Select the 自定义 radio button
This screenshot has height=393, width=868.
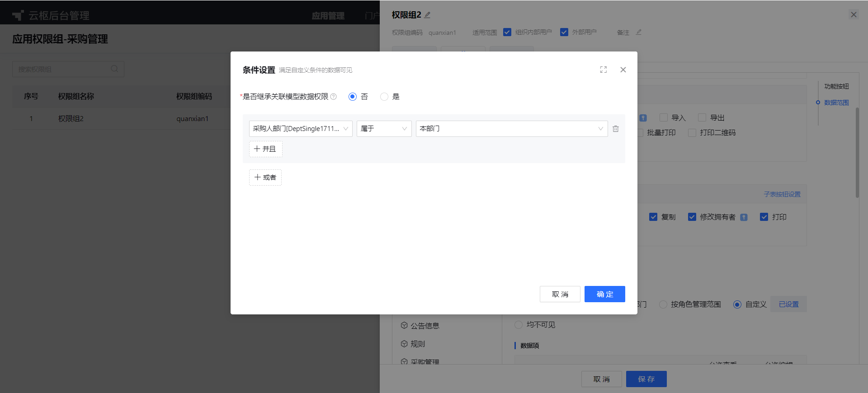click(x=737, y=304)
